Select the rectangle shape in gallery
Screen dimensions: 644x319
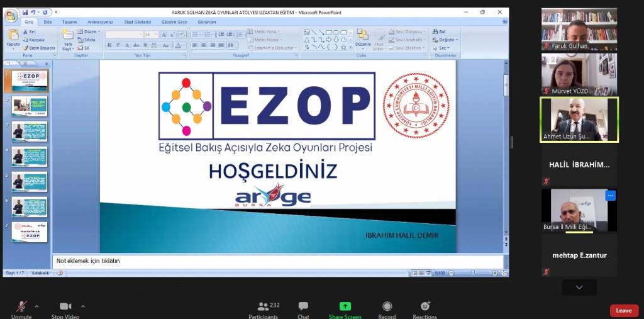pos(328,32)
